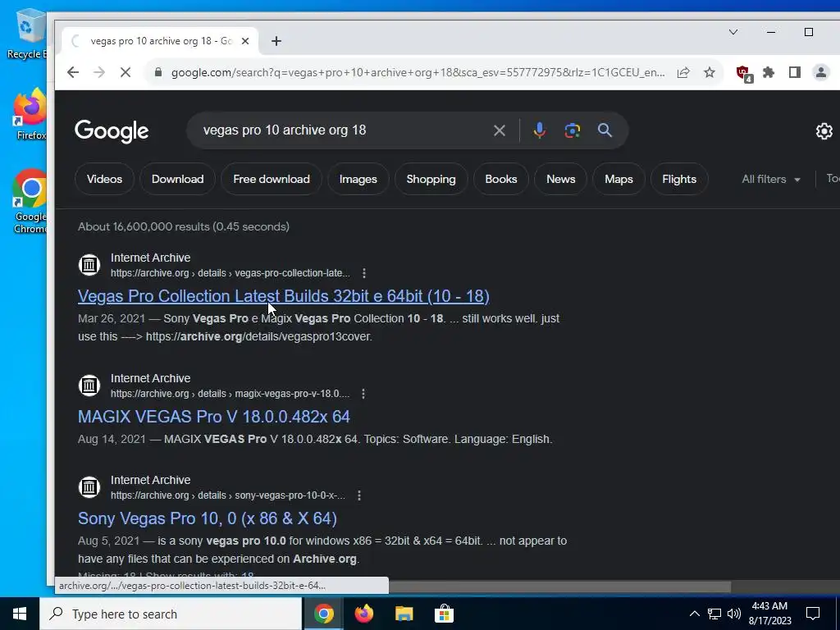Click the forward navigation arrow
The height and width of the screenshot is (630, 840).
pyautogui.click(x=99, y=72)
